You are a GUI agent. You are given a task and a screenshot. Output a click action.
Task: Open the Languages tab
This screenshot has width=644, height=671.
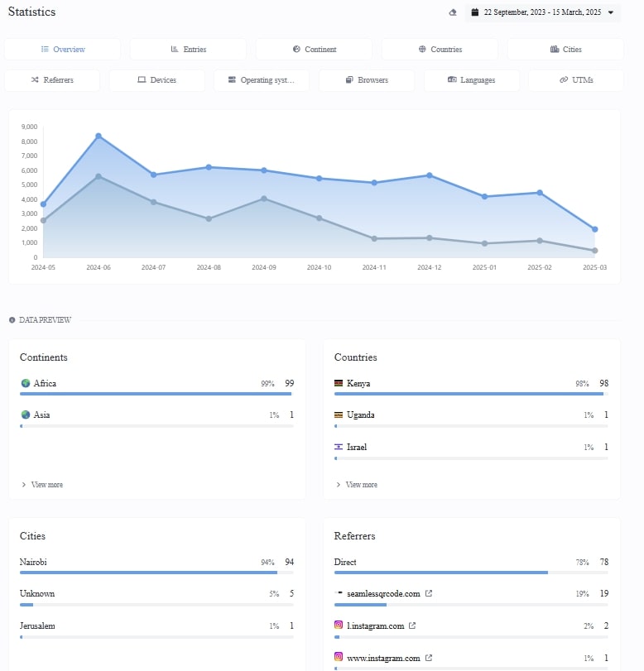click(471, 80)
